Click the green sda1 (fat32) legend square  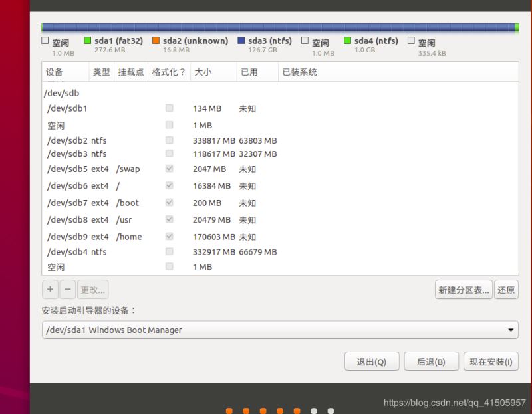coord(88,41)
